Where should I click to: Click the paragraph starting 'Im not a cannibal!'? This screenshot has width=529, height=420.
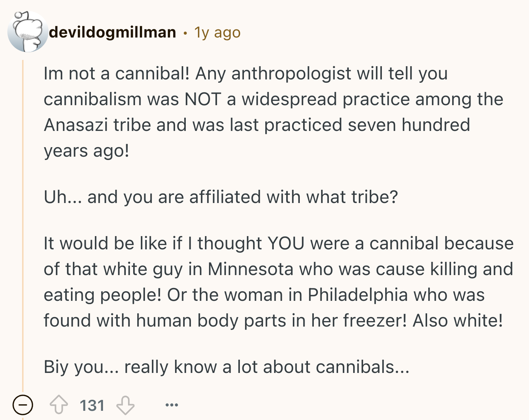tap(273, 112)
